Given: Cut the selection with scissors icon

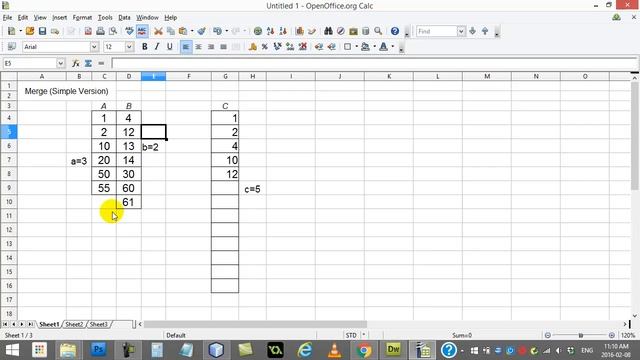Looking at the screenshot, I should point(158,31).
